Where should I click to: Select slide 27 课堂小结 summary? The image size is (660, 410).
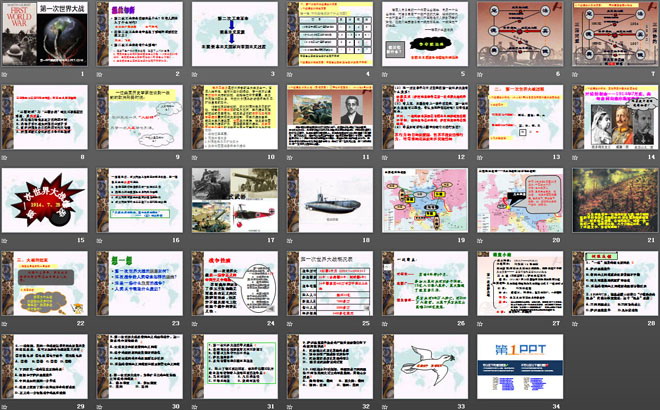520,284
